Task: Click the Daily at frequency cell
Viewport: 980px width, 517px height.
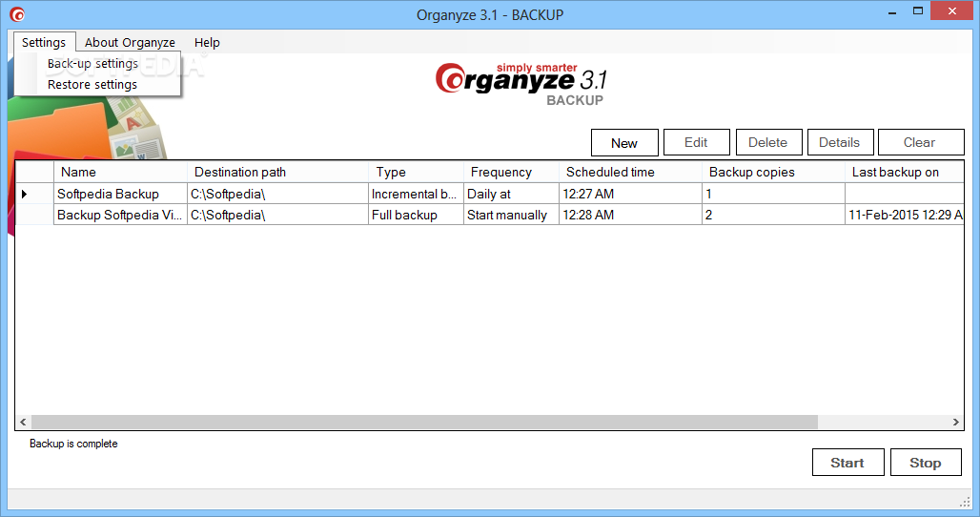Action: click(x=511, y=194)
